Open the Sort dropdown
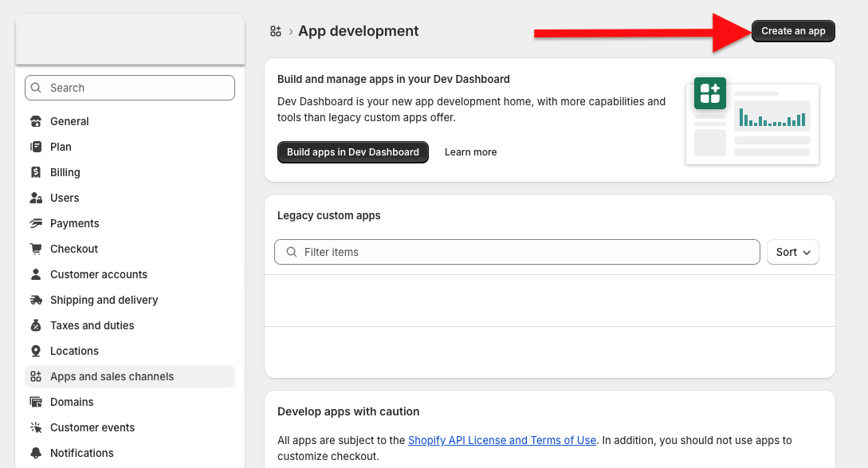 [x=792, y=252]
